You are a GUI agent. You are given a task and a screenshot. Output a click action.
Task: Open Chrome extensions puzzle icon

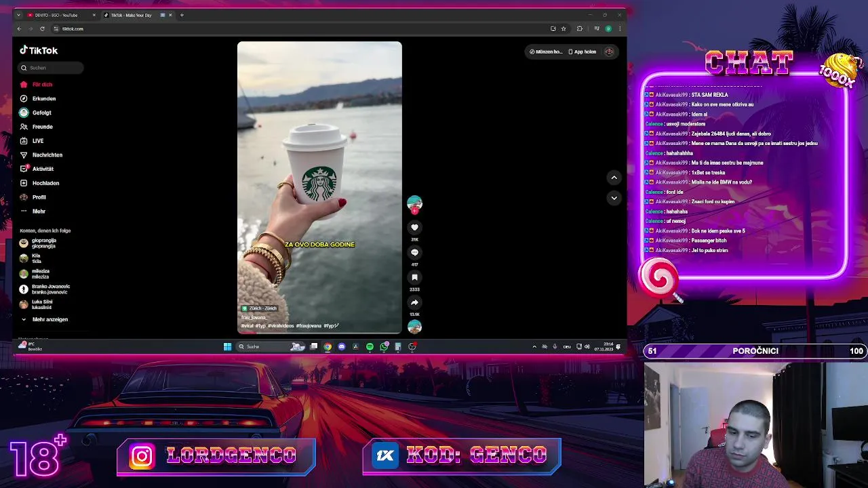pyautogui.click(x=579, y=28)
